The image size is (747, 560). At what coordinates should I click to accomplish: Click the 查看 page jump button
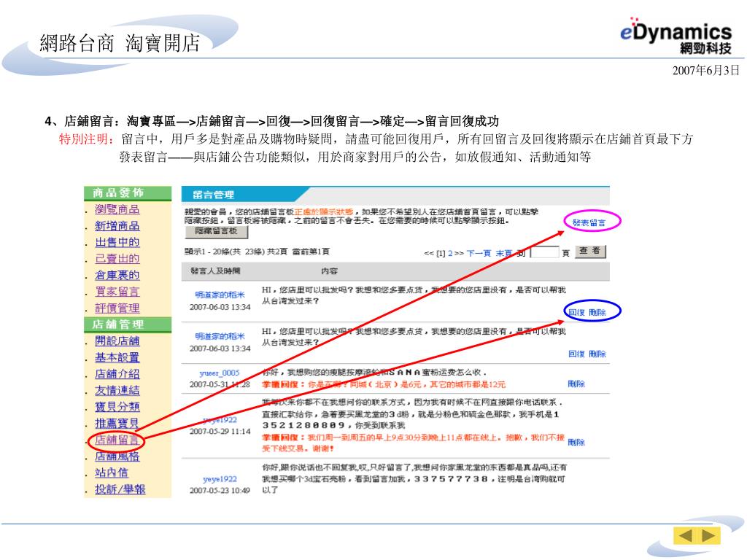point(591,251)
